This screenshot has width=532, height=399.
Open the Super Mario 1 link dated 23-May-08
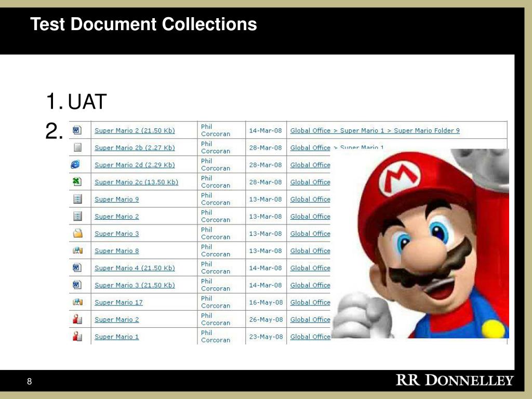click(x=117, y=337)
